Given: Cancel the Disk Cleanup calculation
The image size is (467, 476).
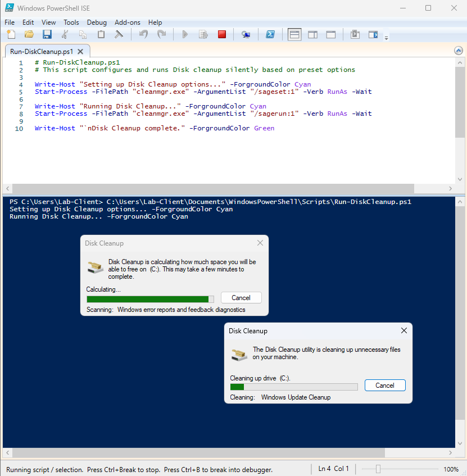Looking at the screenshot, I should pyautogui.click(x=241, y=297).
